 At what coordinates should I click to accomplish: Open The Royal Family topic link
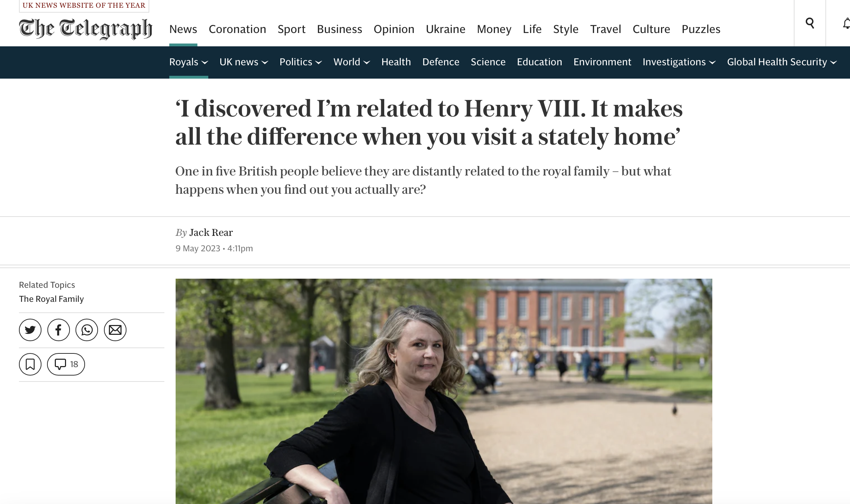(51, 299)
